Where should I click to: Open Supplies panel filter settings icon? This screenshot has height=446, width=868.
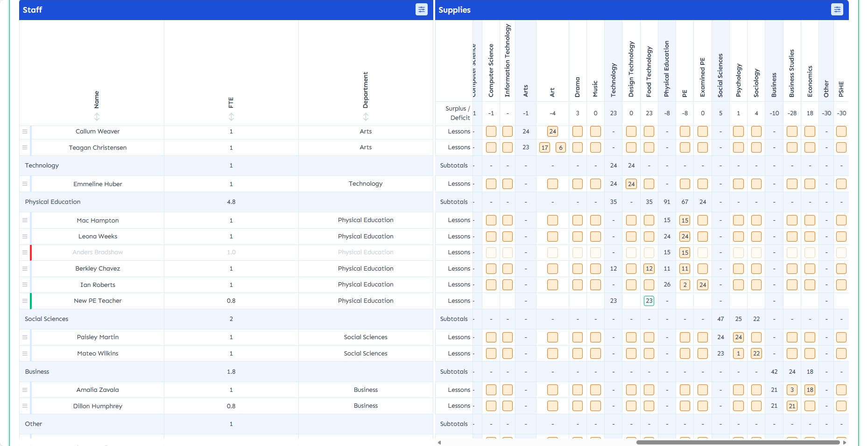[x=837, y=10]
